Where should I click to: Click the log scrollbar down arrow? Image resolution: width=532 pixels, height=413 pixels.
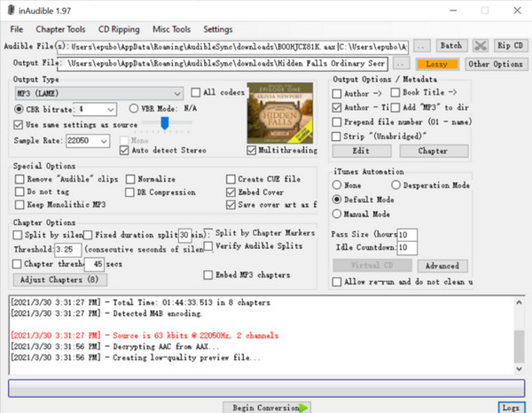[x=519, y=369]
